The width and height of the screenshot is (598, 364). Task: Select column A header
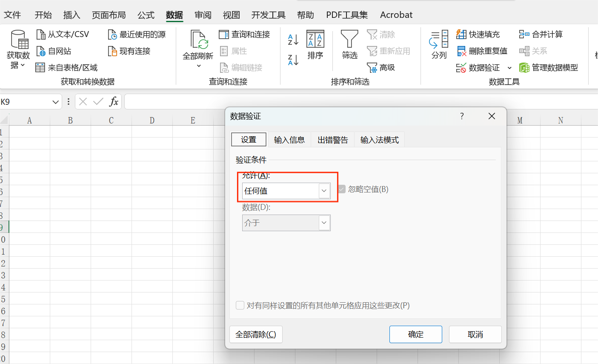(x=29, y=120)
